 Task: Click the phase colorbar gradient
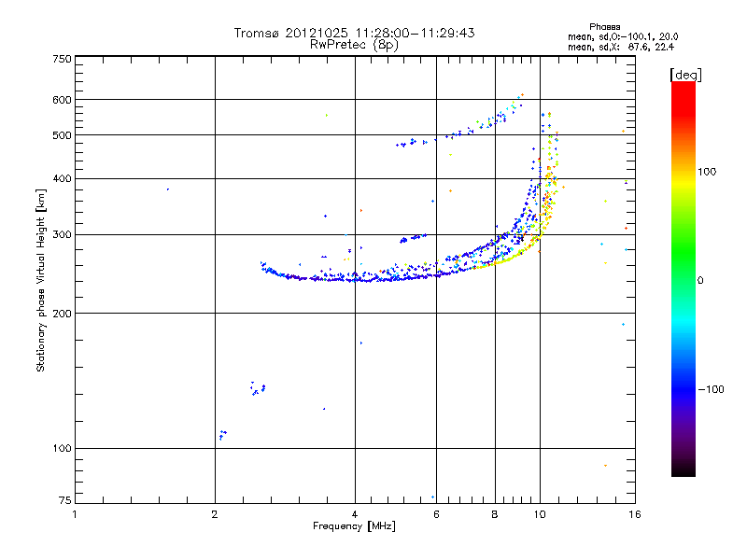684,278
